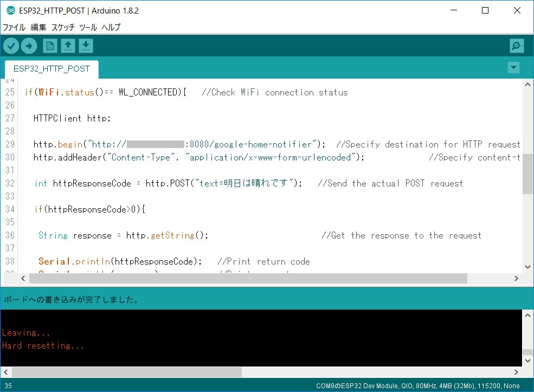534x392 pixels.
Task: Open the スケッチ menu
Action: pyautogui.click(x=63, y=27)
